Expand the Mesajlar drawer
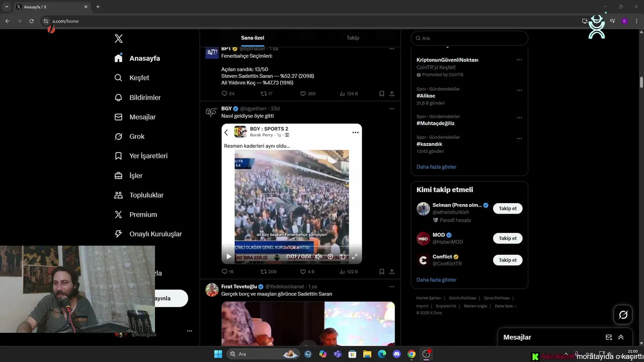Image resolution: width=644 pixels, height=362 pixels. click(621, 337)
